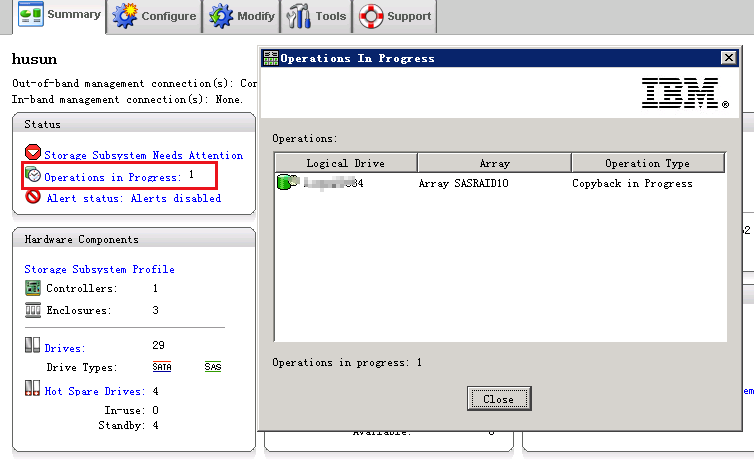Open the Modify tab

(x=241, y=16)
